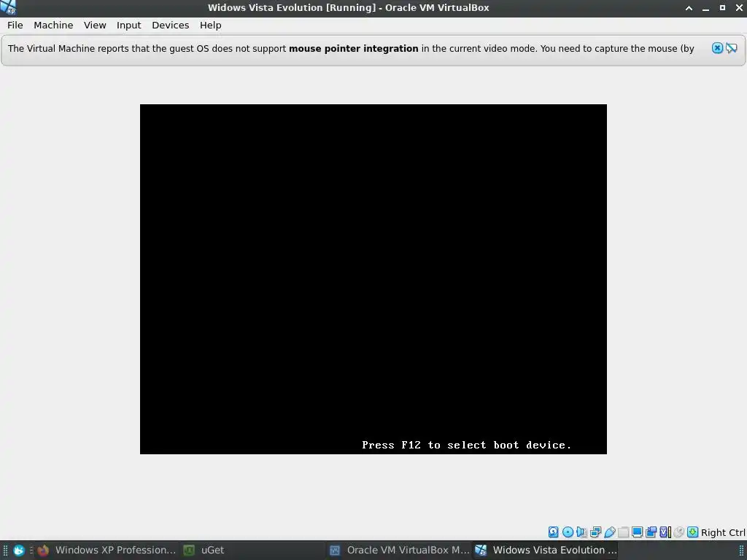This screenshot has height=560, width=747.
Task: Click the CPU virtualization status indicator
Action: coord(665,532)
